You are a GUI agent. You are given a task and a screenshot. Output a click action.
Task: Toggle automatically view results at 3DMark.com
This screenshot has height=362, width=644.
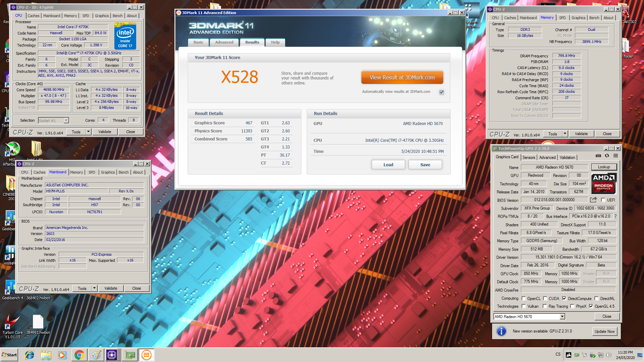pos(441,92)
